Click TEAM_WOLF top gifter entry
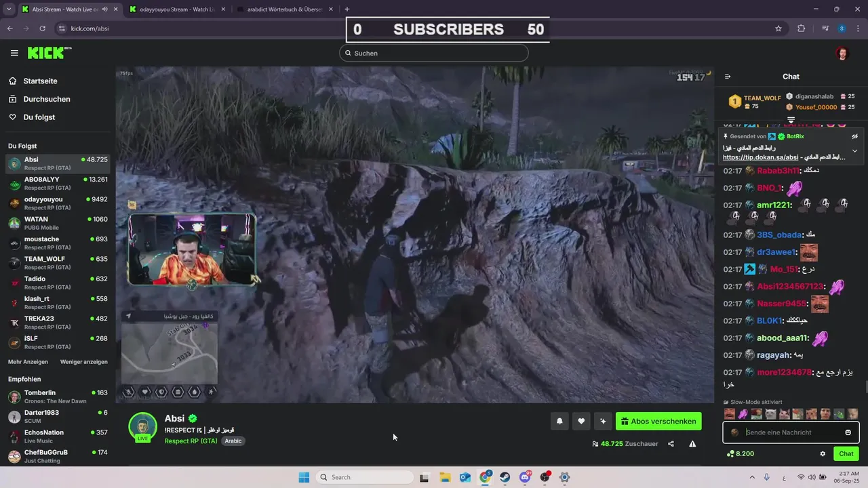 pyautogui.click(x=755, y=102)
